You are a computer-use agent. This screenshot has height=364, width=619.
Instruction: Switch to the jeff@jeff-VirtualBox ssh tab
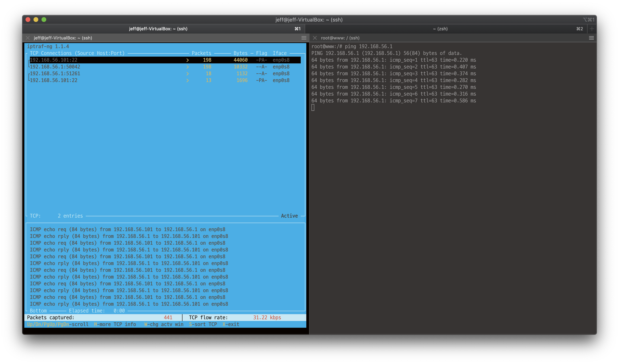pos(158,29)
